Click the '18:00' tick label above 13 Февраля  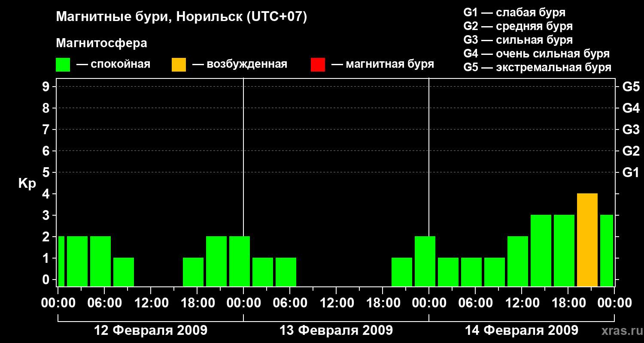383,303
